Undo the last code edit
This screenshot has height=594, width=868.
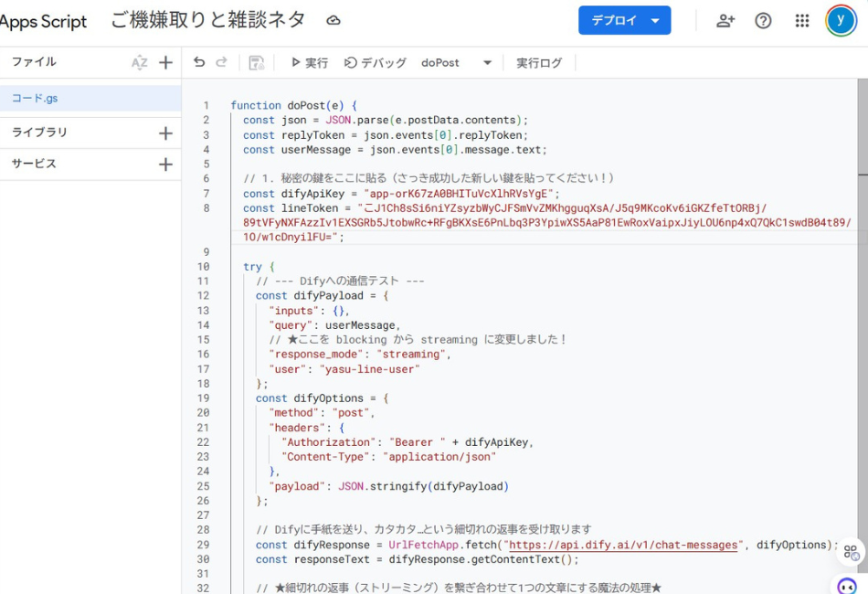tap(199, 61)
